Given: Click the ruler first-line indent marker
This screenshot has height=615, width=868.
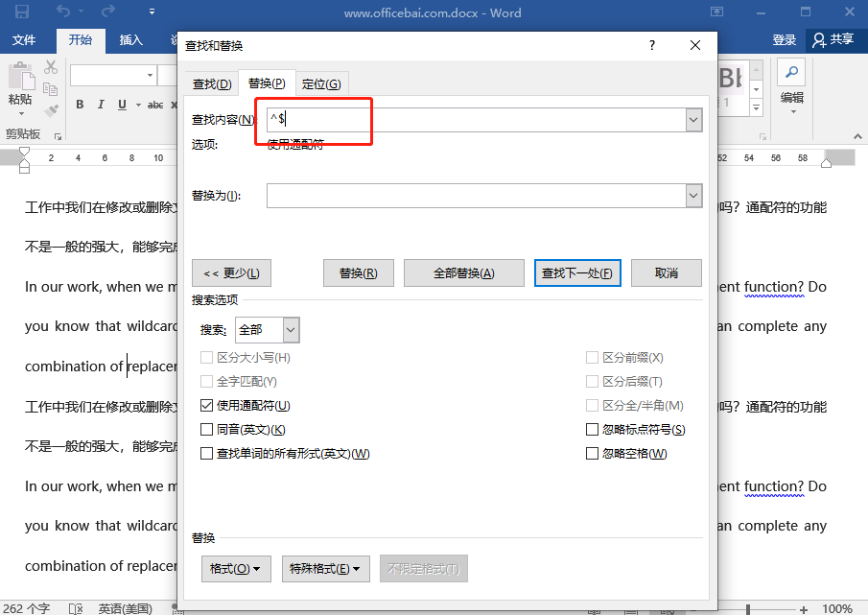Looking at the screenshot, I should (x=24, y=152).
